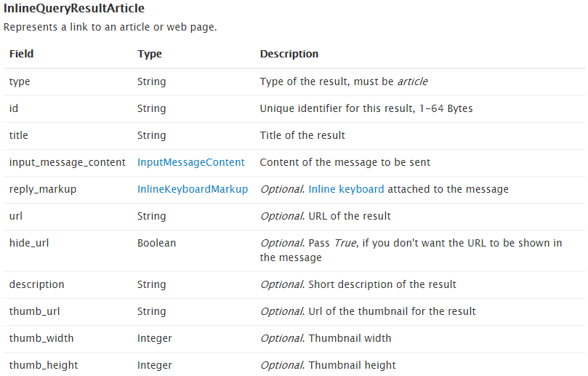This screenshot has width=588, height=376.
Task: Follow the Inline keyboard link
Action: (x=346, y=189)
